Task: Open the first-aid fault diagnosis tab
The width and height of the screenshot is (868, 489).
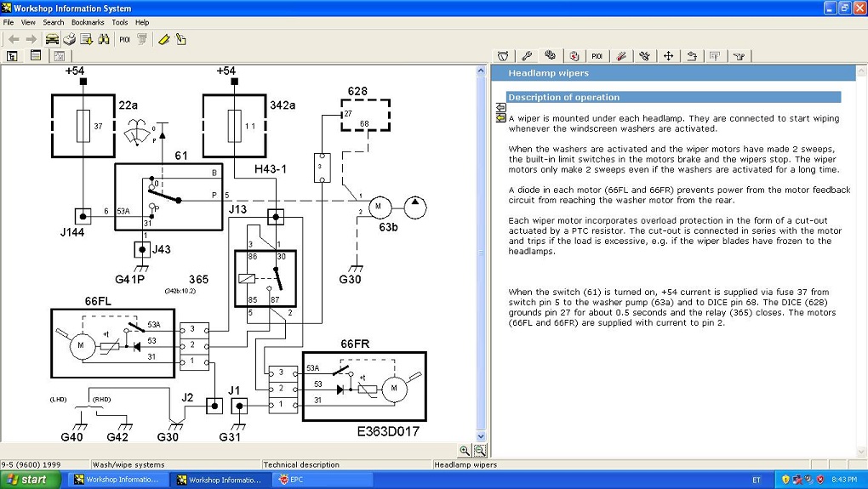Action: (x=574, y=56)
